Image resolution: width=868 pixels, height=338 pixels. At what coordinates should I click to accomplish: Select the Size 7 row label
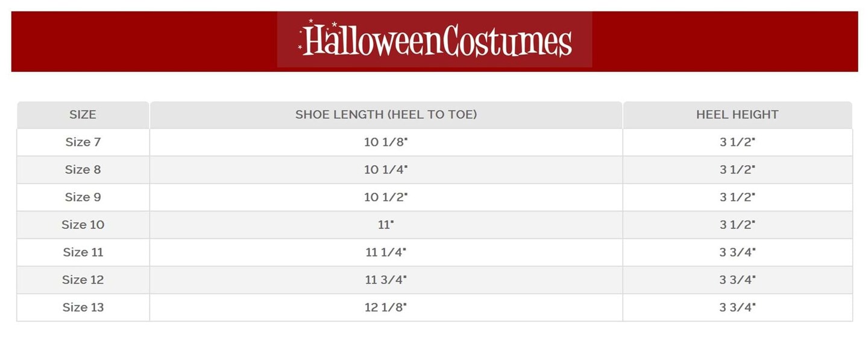point(83,142)
